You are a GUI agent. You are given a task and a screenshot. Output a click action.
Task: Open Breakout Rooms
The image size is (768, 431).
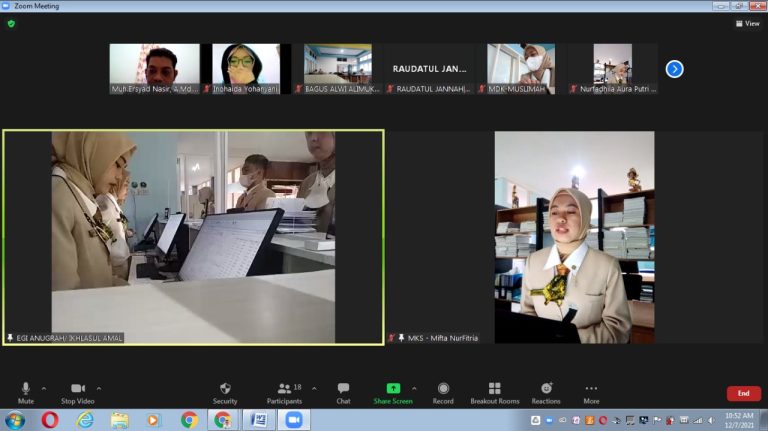coord(495,393)
